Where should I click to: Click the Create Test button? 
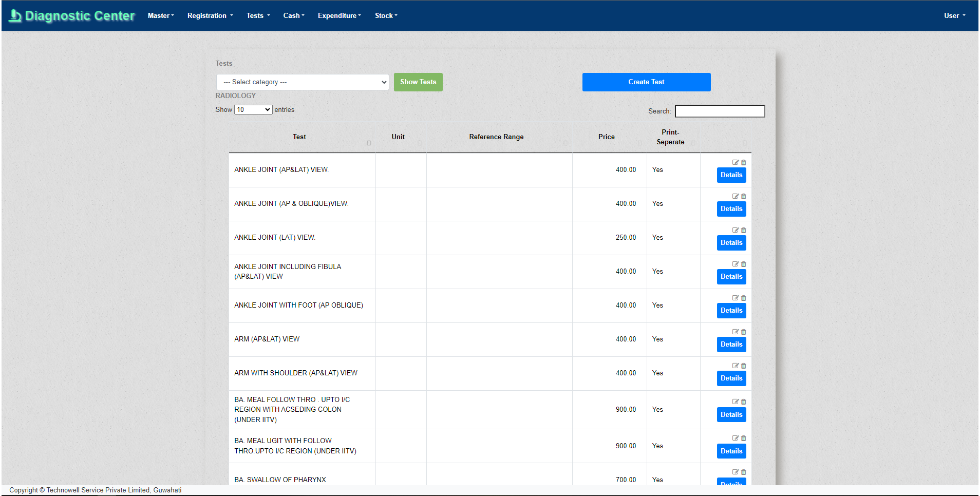pyautogui.click(x=646, y=82)
